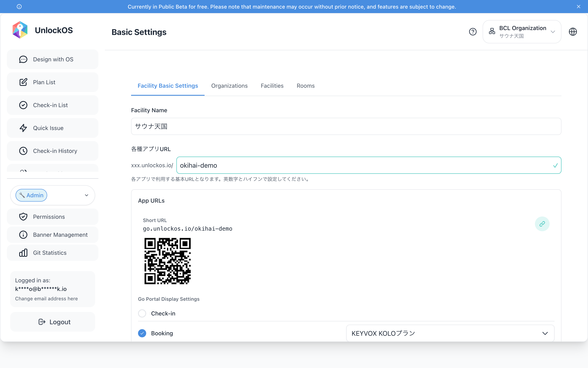Open the Permissions page

tap(52, 217)
